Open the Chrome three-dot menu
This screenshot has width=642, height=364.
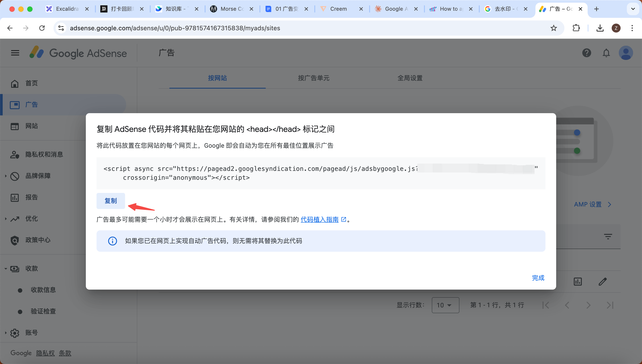pos(632,28)
